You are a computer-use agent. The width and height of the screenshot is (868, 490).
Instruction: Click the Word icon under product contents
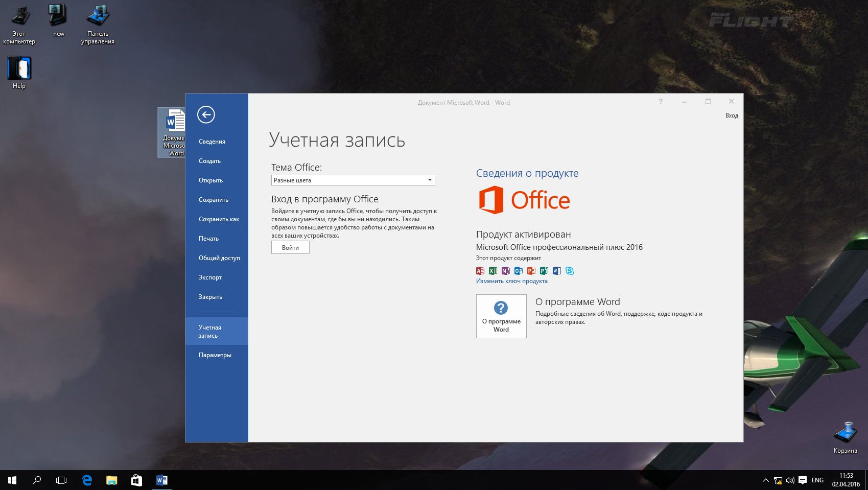pyautogui.click(x=557, y=271)
